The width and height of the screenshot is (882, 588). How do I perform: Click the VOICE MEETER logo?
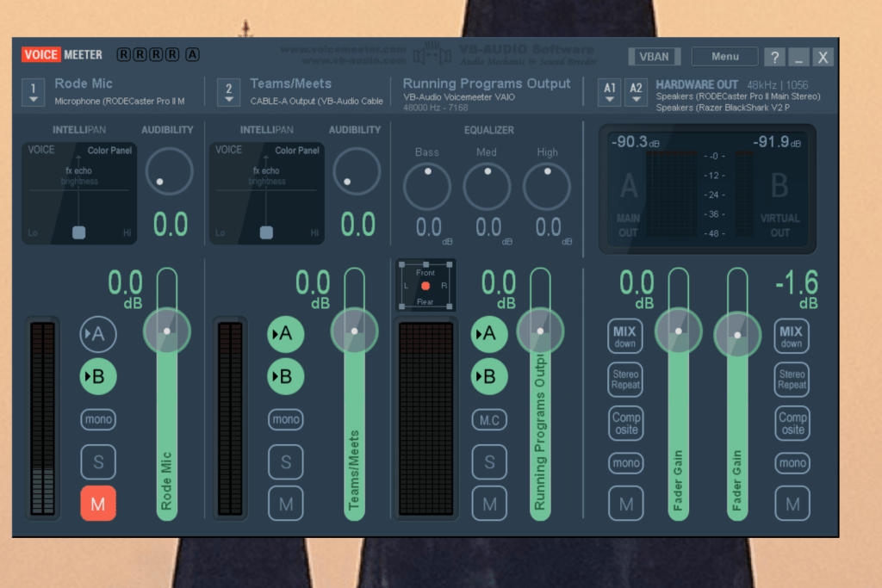point(62,54)
